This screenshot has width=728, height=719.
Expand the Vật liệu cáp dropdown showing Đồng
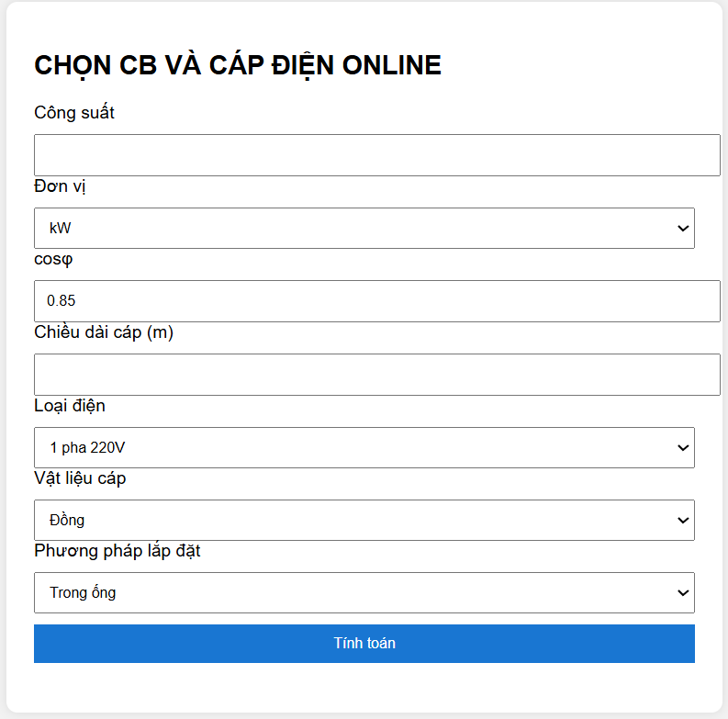click(364, 520)
